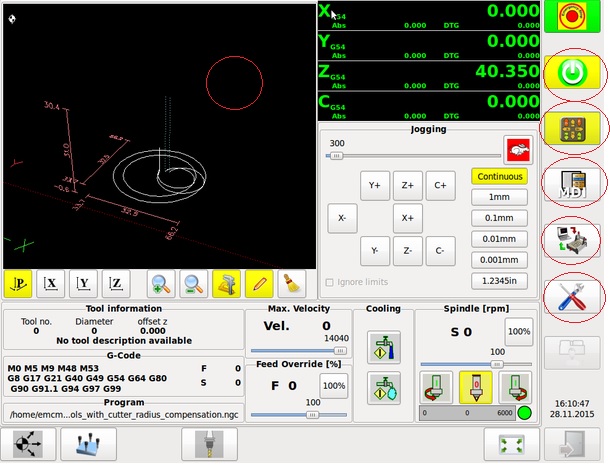Select 1.2345in jog increment
610x469 pixels.
tap(500, 281)
